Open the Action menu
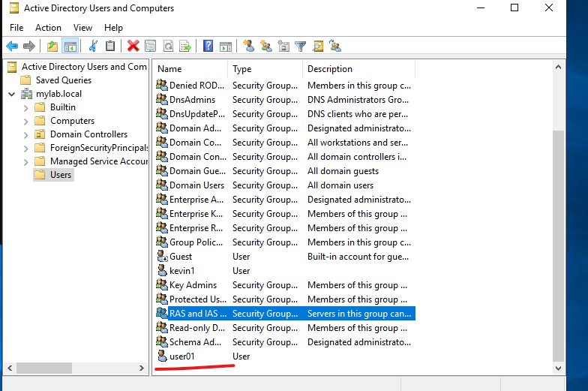Viewport: 588px width, 391px height. [x=48, y=28]
